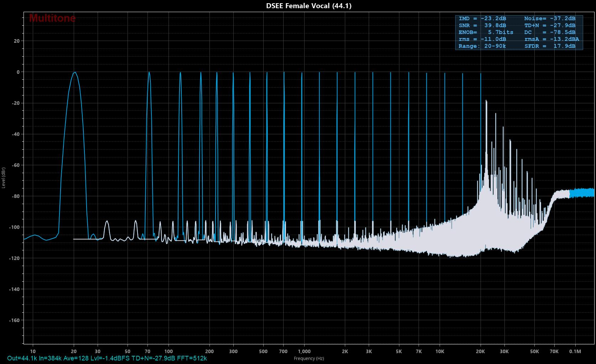Click the red 'Multitone' label
596x364 pixels.
52,18
